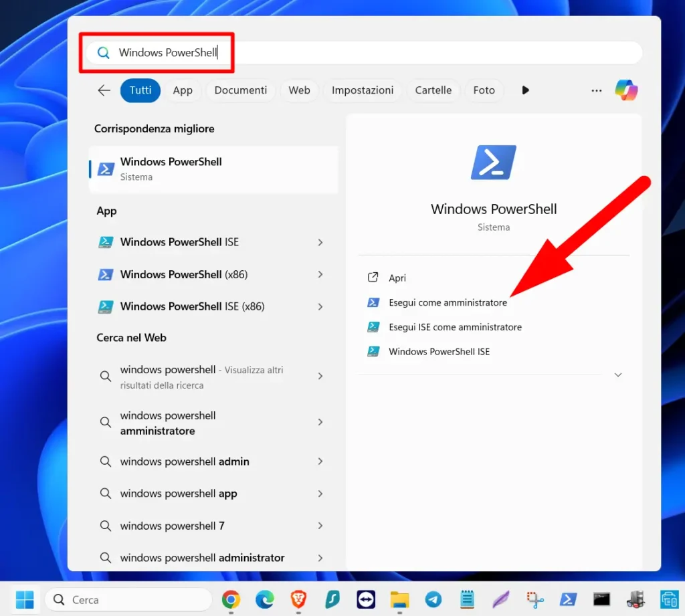Select Windows PowerShell ISE (x86) app result

click(x=213, y=307)
